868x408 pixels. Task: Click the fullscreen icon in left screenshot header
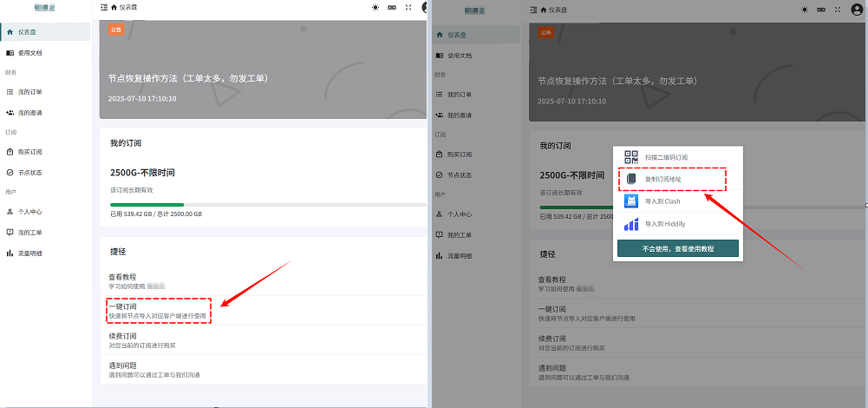408,8
